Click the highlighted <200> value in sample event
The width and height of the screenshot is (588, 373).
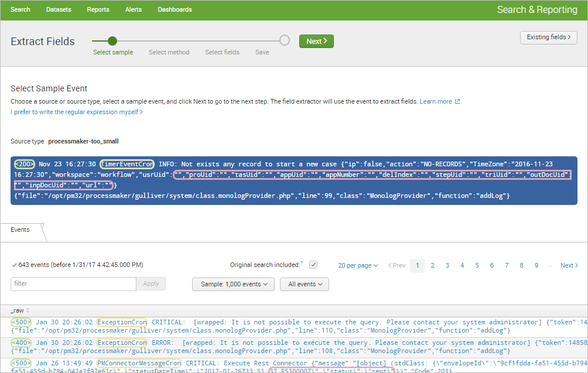pyautogui.click(x=25, y=165)
